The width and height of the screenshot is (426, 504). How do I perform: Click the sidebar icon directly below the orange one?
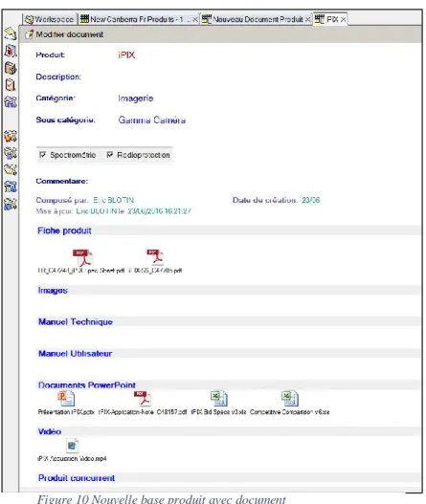tap(10, 153)
